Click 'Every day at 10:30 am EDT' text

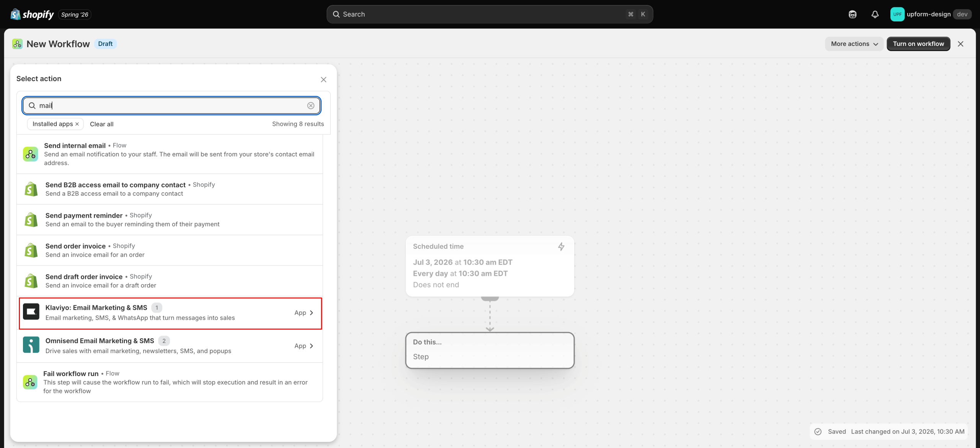point(460,274)
